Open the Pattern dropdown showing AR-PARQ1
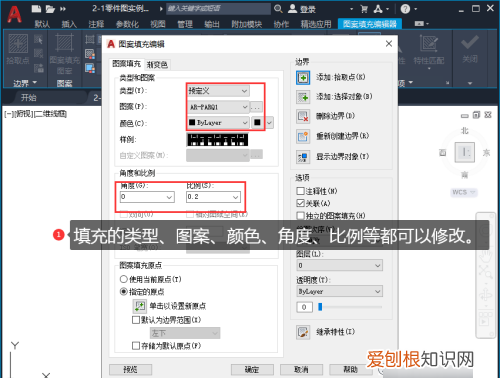This screenshot has height=378, width=500. (x=218, y=107)
